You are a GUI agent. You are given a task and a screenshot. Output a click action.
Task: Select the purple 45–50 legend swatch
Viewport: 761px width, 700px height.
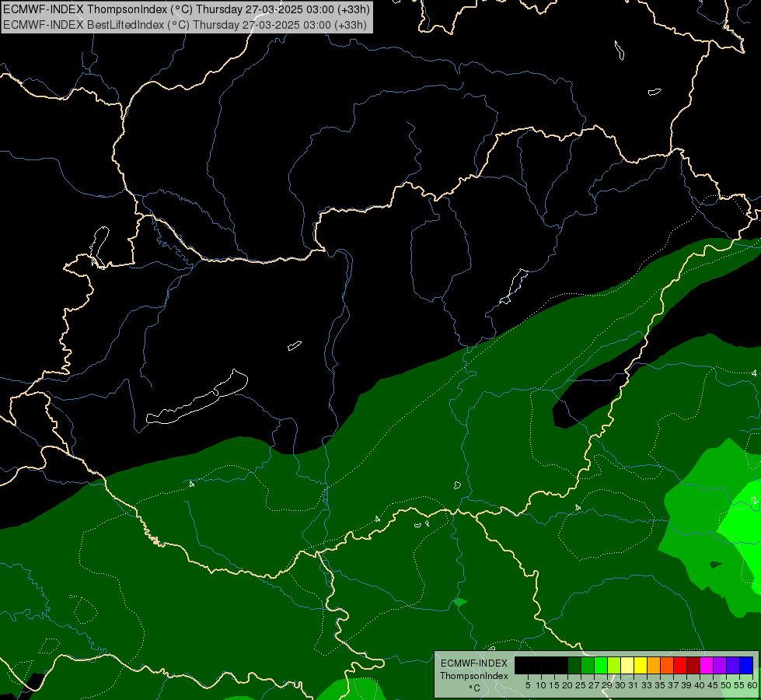click(x=720, y=665)
